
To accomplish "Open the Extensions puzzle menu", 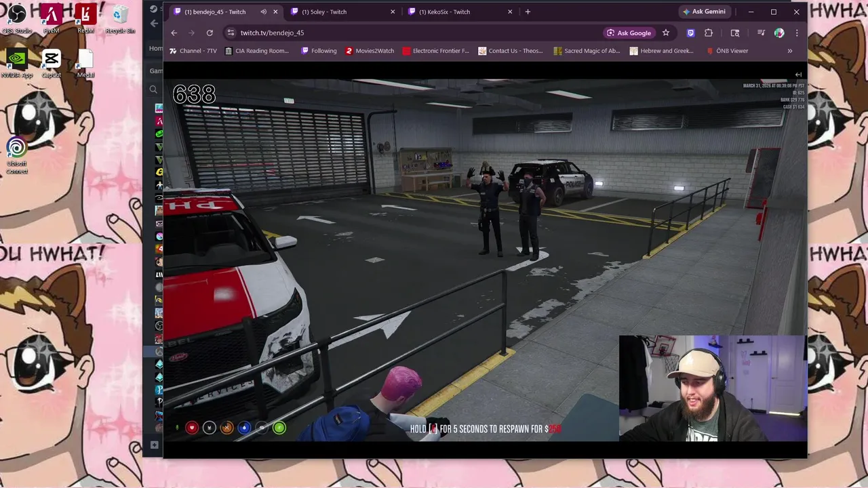I will coord(709,33).
